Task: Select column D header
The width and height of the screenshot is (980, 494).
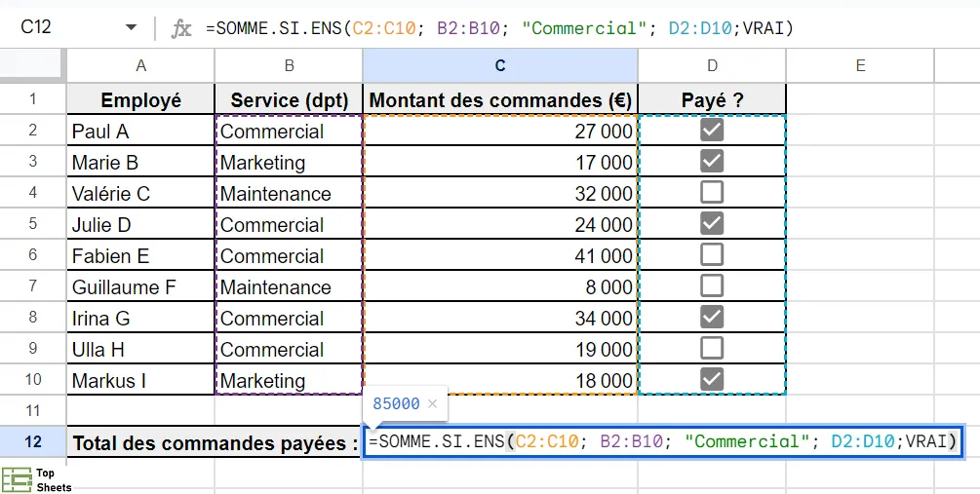Action: pos(712,65)
